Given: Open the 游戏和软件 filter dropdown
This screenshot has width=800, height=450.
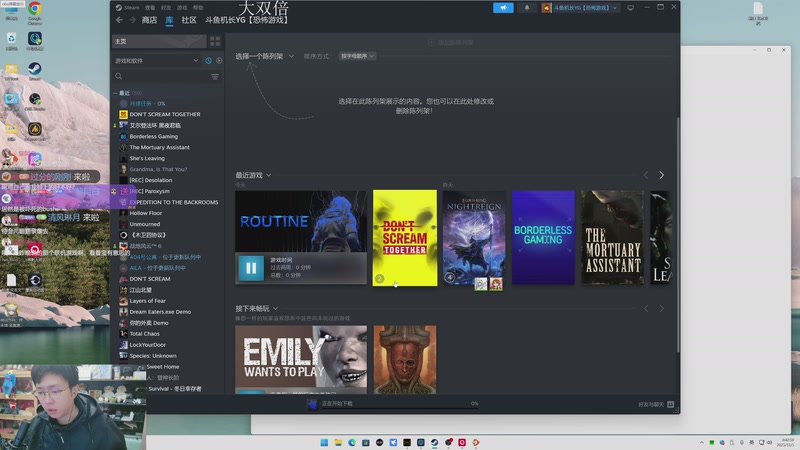Looking at the screenshot, I should click(157, 61).
